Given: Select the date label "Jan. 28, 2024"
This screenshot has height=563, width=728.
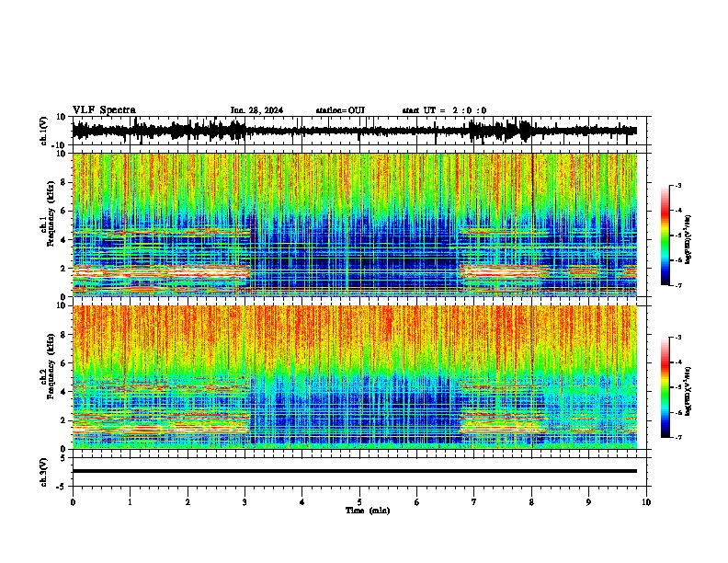Looking at the screenshot, I should click(256, 110).
